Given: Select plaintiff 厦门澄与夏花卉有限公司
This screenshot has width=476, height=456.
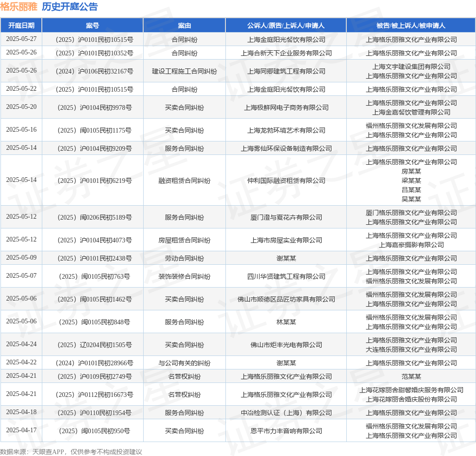Looking at the screenshot, I should (x=286, y=217).
